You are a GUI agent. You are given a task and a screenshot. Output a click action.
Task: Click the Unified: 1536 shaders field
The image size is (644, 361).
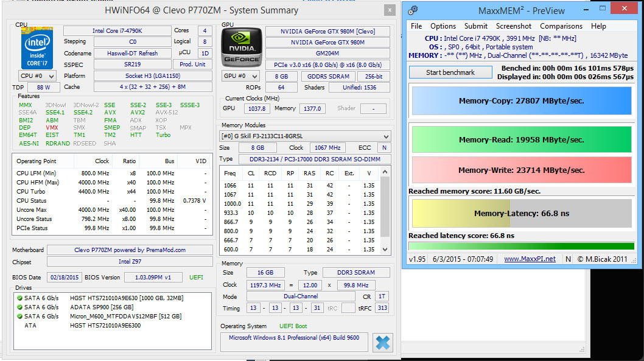click(359, 88)
